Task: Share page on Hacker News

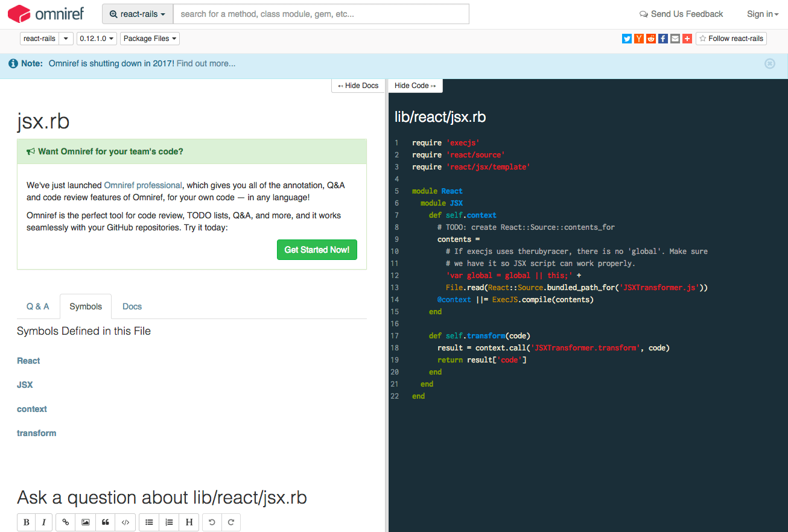Action: (x=639, y=39)
